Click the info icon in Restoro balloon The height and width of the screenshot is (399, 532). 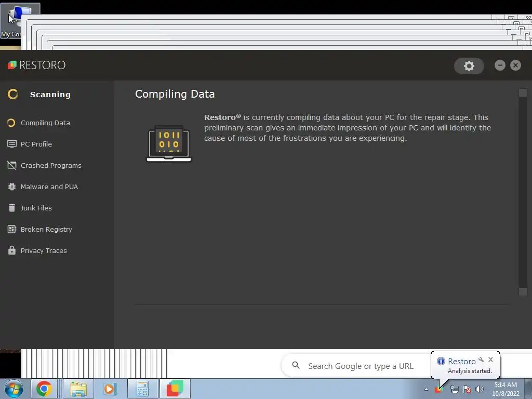pos(441,361)
